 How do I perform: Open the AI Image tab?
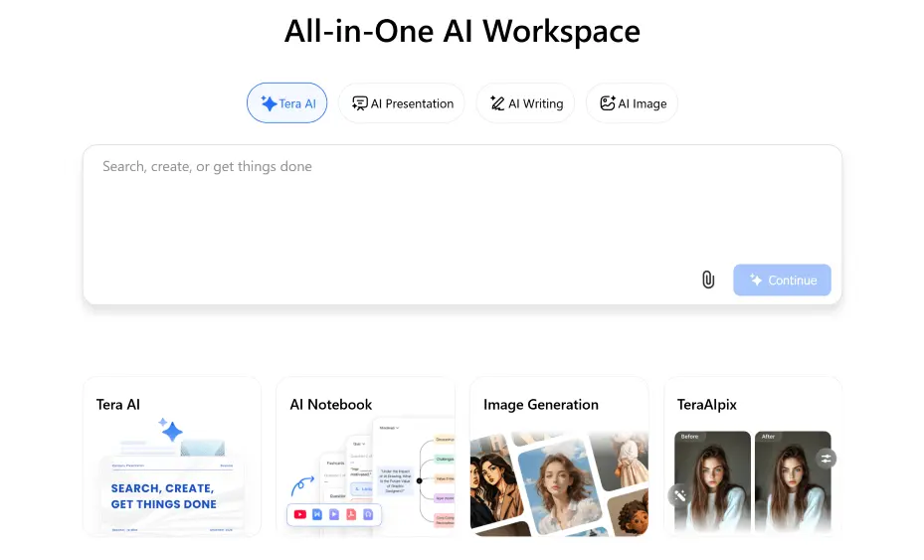point(632,103)
